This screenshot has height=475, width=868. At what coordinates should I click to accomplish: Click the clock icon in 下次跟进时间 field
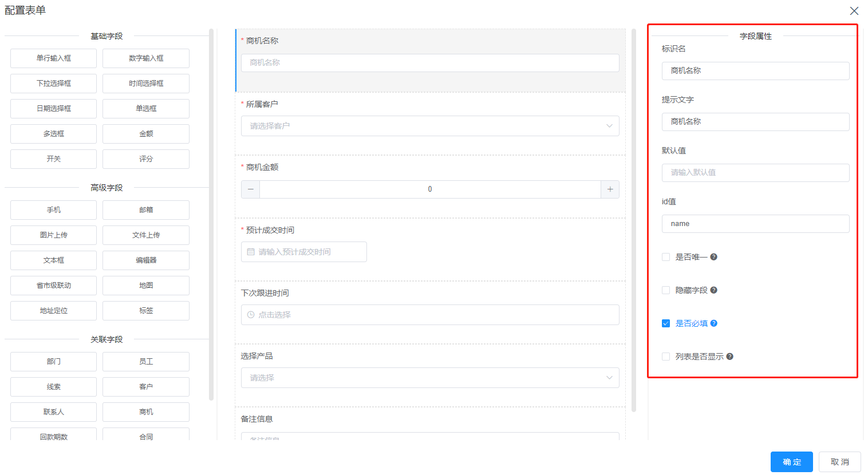coord(251,315)
